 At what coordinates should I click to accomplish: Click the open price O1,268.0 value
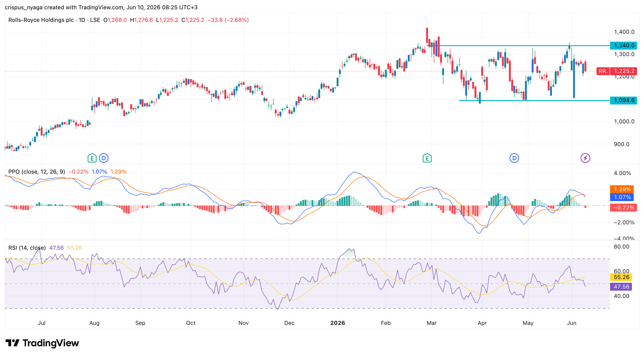[115, 20]
